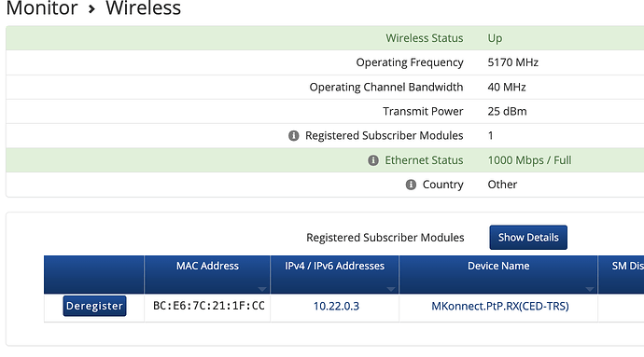
Task: Click the Wireless breadcrumb title
Action: tap(144, 8)
